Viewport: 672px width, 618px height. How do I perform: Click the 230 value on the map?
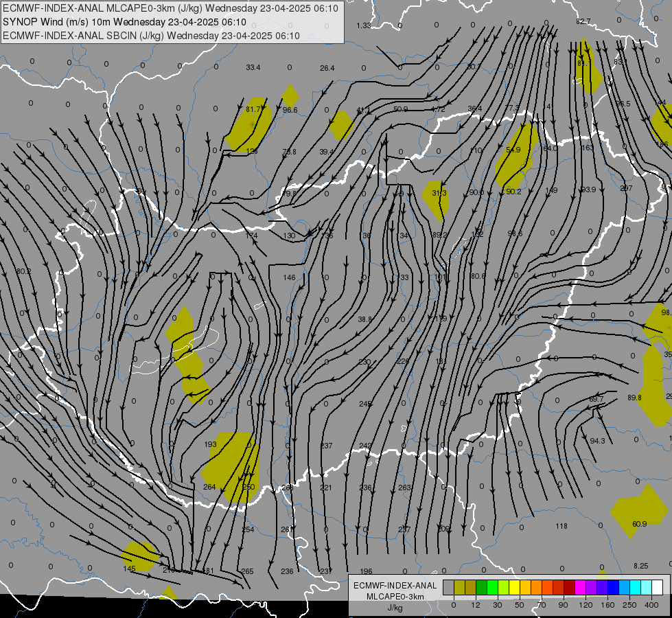click(364, 362)
